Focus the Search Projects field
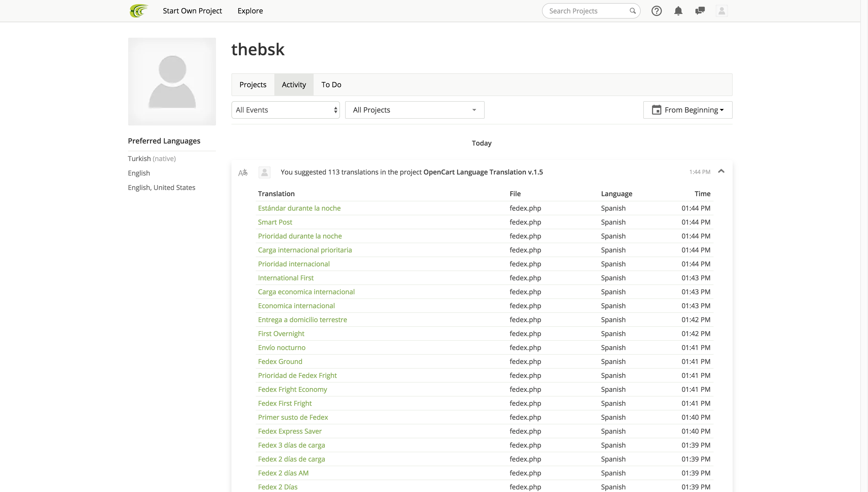 (591, 11)
